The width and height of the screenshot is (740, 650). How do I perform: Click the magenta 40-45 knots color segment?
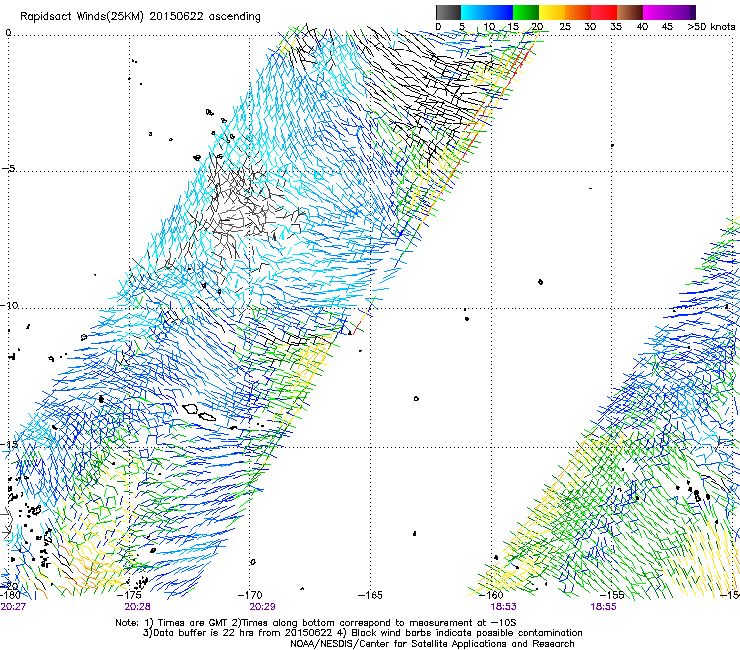[656, 12]
